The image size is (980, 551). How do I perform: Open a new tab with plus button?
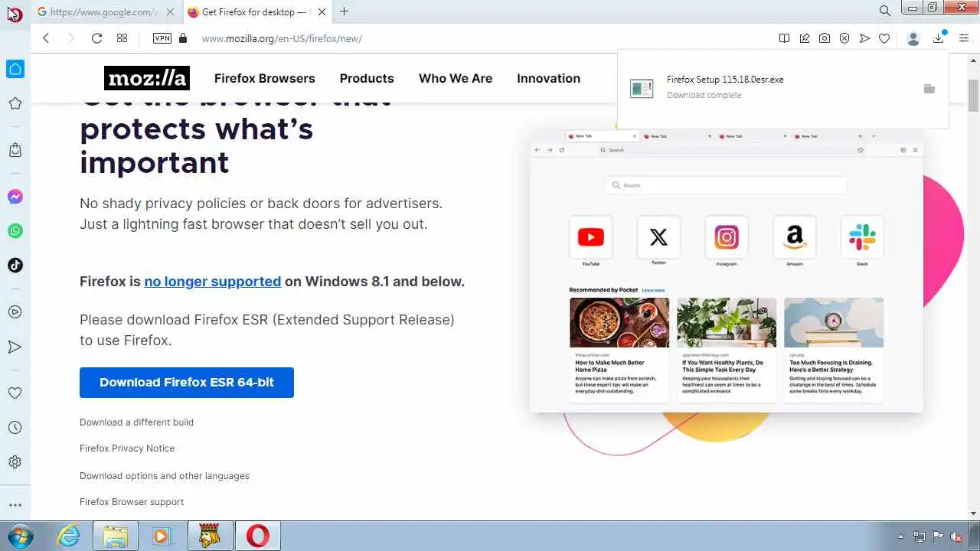click(344, 11)
